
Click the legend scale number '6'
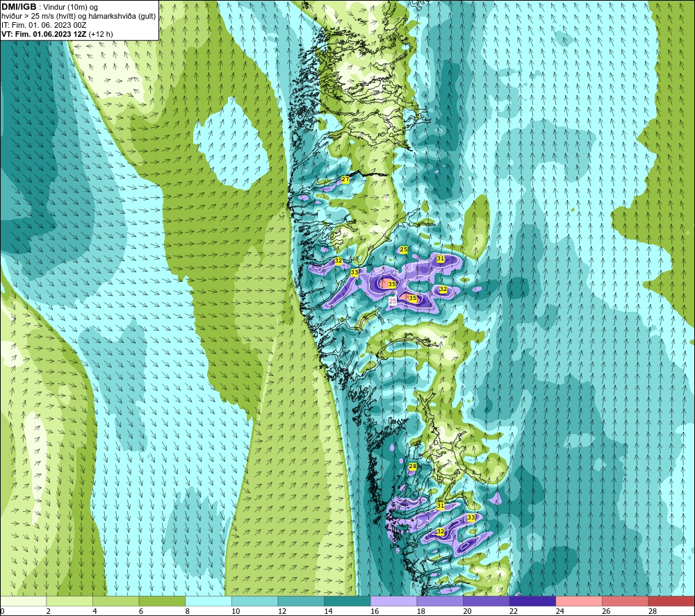[141, 611]
